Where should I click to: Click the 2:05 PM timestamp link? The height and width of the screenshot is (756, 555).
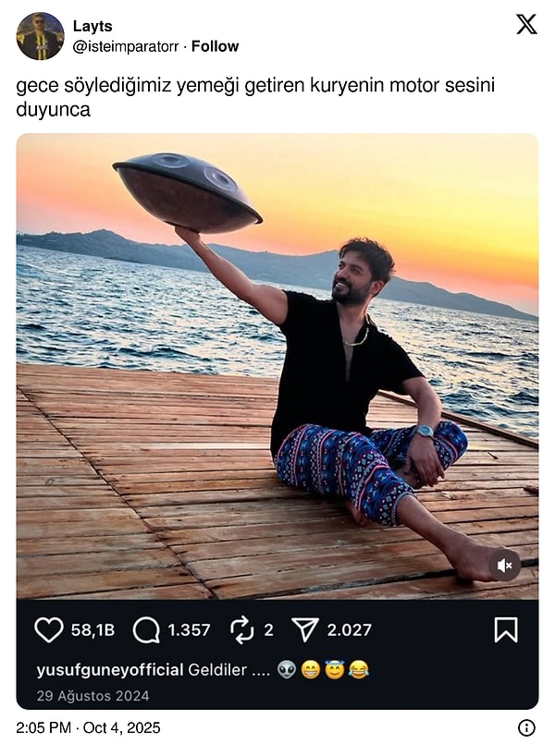[x=42, y=729]
